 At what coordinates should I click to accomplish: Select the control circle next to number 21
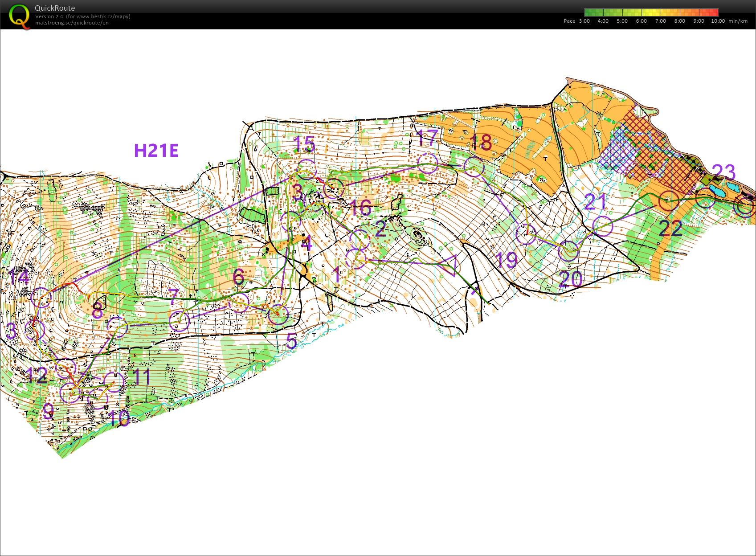603,226
